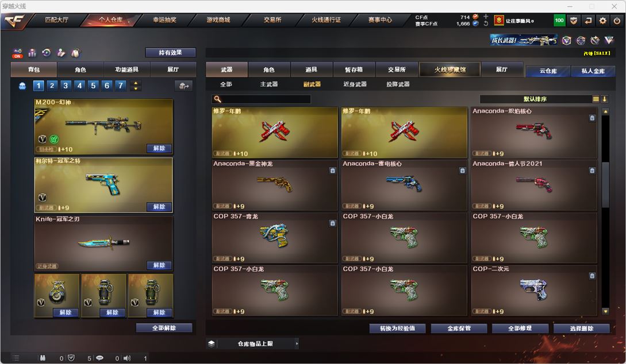Toggle the key ON switch icon
This screenshot has height=364, width=626.
coord(17,53)
